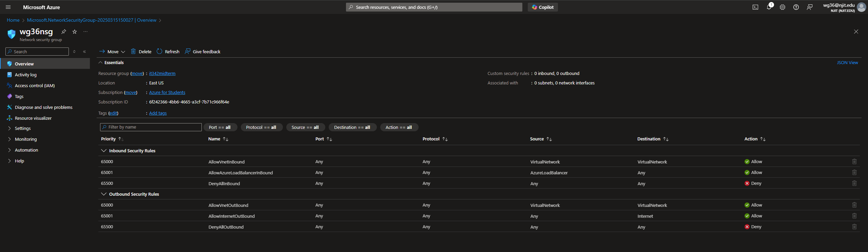Delete the AllowVnetInBound rule trash icon
868x252 pixels.
click(x=854, y=162)
